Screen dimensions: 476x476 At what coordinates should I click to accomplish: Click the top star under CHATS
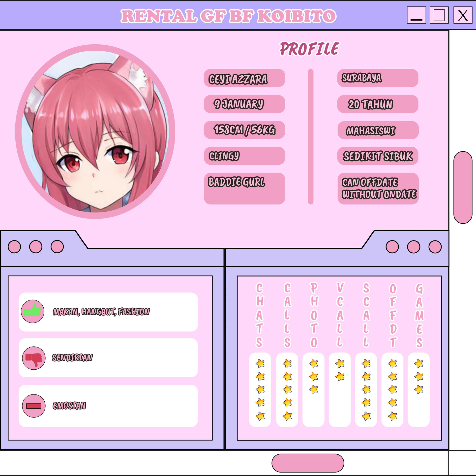coord(260,363)
